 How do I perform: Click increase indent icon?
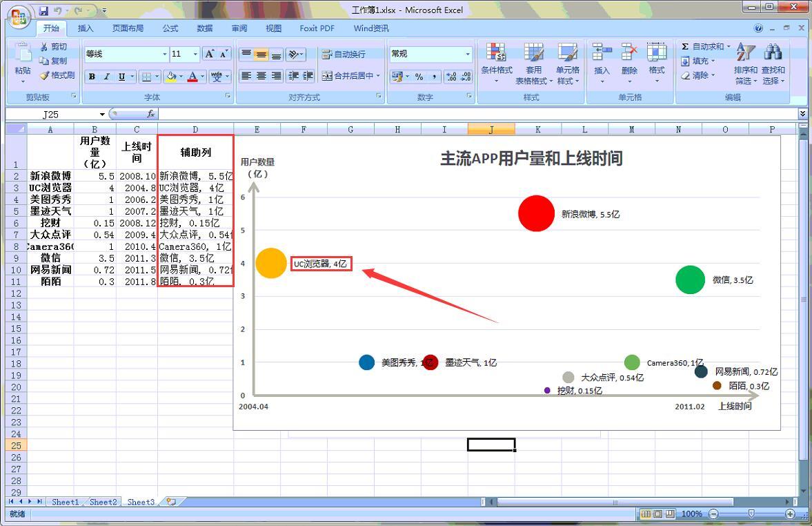[308, 76]
